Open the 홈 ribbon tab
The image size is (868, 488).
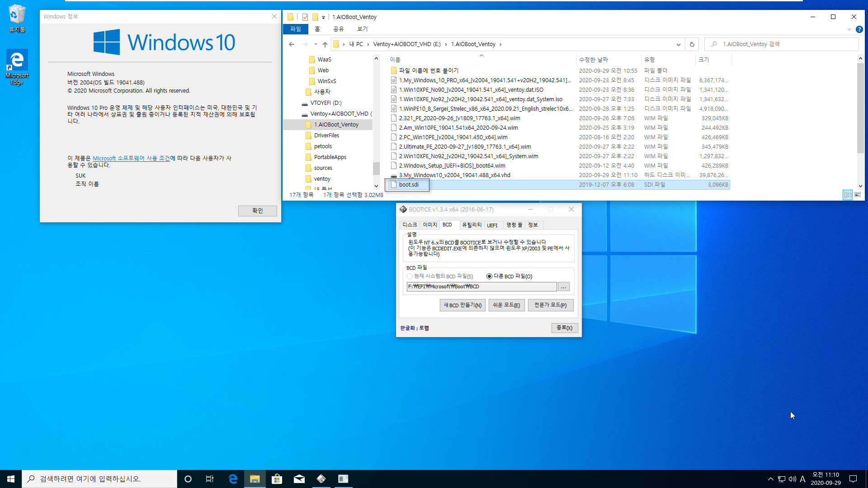point(317,29)
